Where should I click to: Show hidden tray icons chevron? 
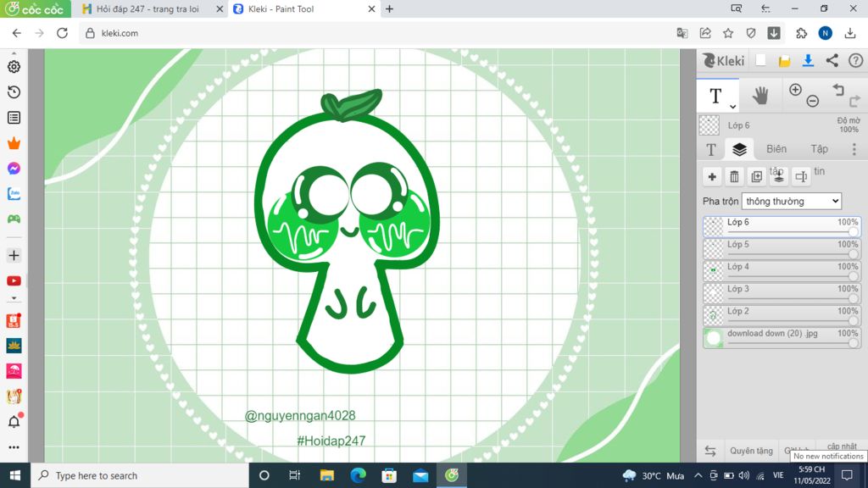point(698,475)
